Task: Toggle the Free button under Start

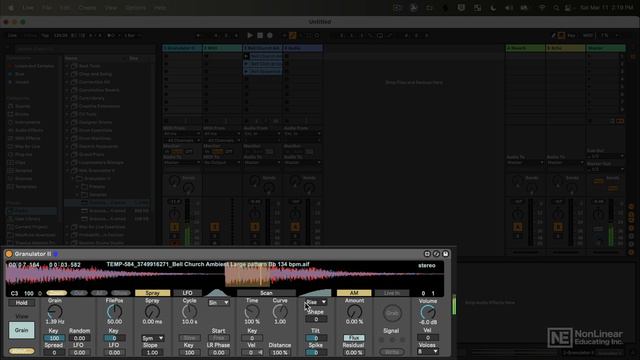Action: [218, 338]
